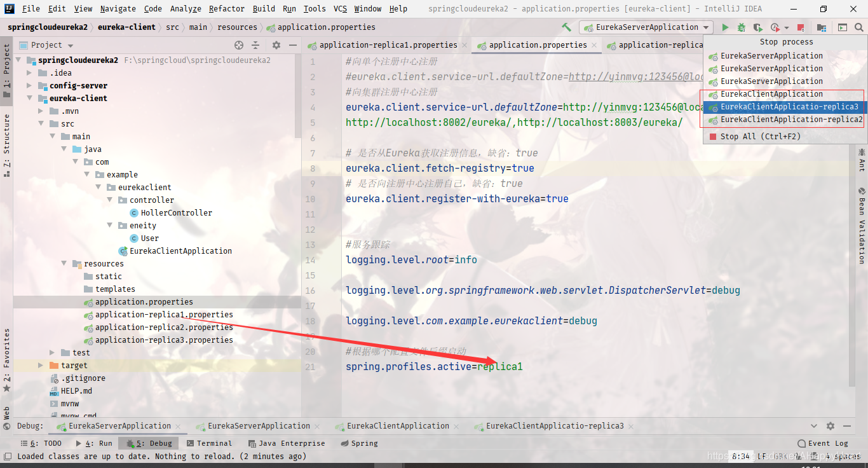Open the Spring tool window

point(359,443)
